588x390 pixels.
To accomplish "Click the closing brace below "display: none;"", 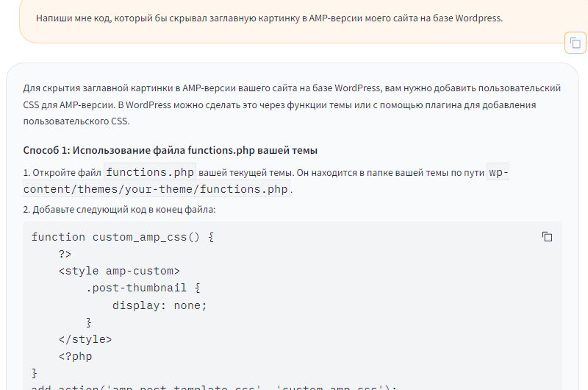I will tap(89, 322).
